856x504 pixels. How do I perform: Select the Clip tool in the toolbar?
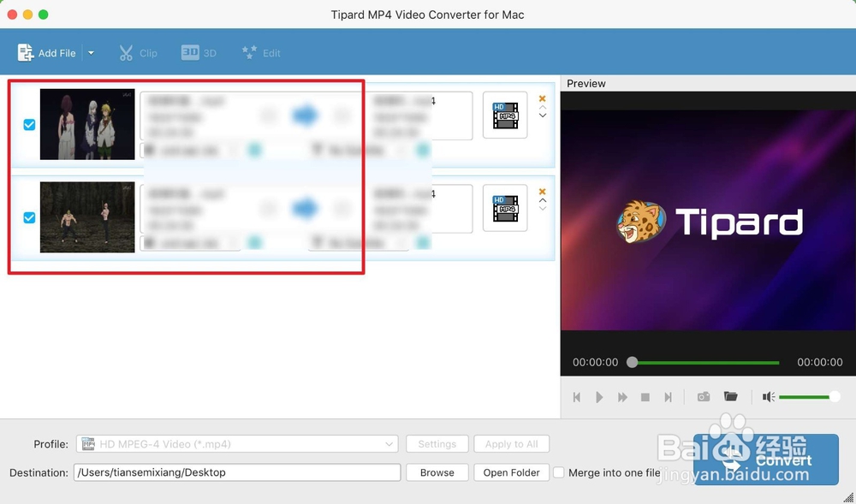(137, 52)
